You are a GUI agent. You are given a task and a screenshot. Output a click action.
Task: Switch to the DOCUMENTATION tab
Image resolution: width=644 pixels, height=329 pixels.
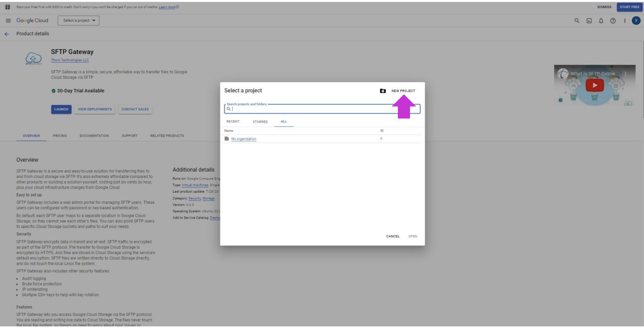coord(94,136)
